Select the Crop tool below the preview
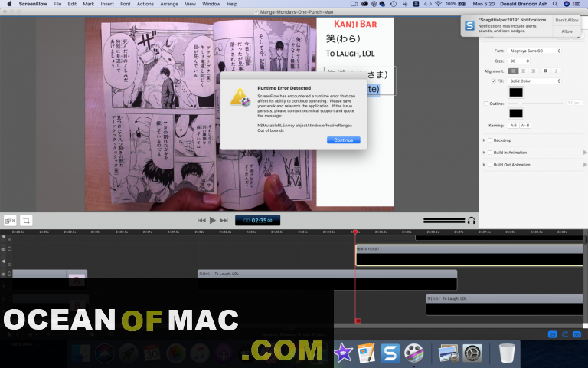This screenshot has height=368, width=588. tap(26, 221)
